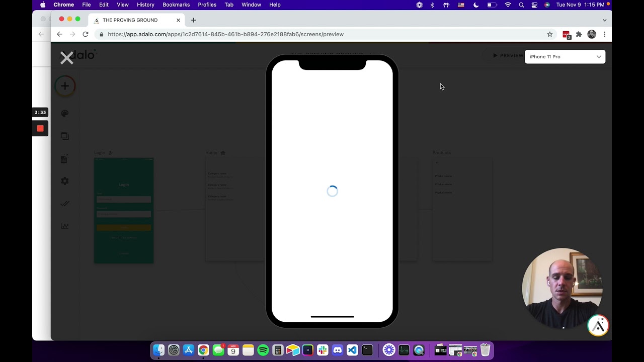Open the Apple menu
Screen dimensions: 644x362
coord(43,5)
